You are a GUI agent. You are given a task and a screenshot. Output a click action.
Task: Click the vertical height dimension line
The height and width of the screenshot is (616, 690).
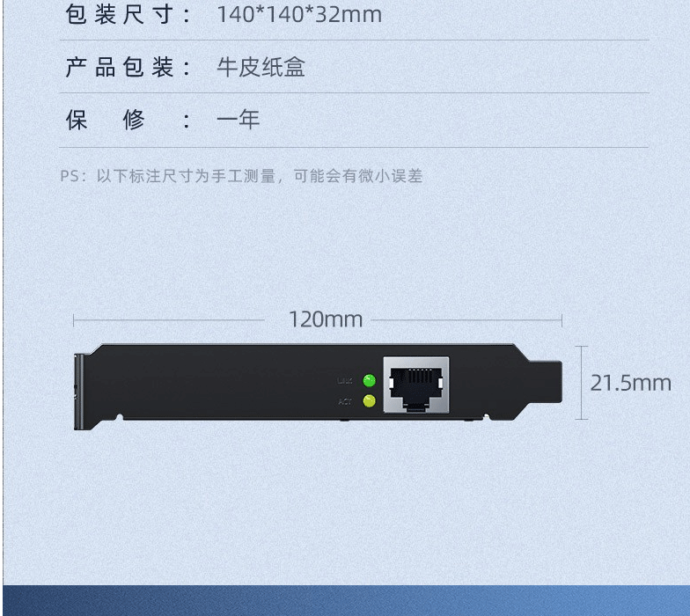(x=581, y=383)
